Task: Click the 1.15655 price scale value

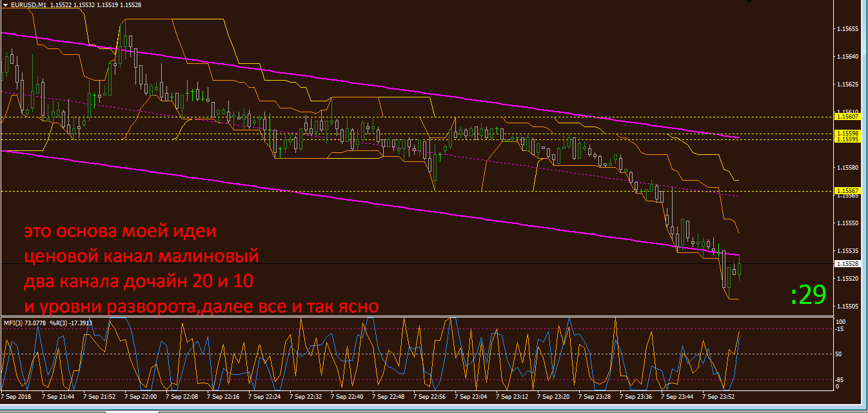Action: [847, 29]
